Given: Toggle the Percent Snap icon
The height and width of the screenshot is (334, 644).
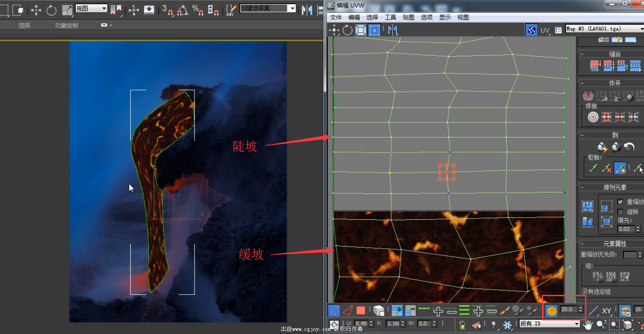Looking at the screenshot, I should 198,10.
